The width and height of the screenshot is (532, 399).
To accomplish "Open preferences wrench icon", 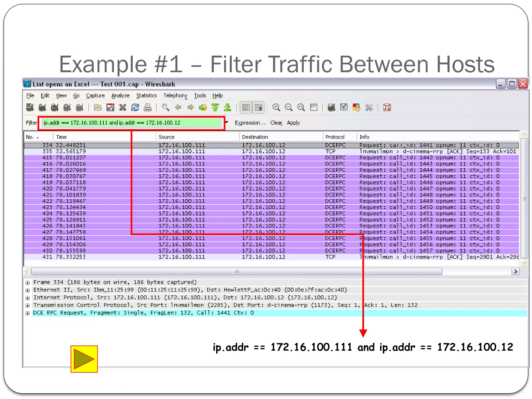I will (x=369, y=107).
